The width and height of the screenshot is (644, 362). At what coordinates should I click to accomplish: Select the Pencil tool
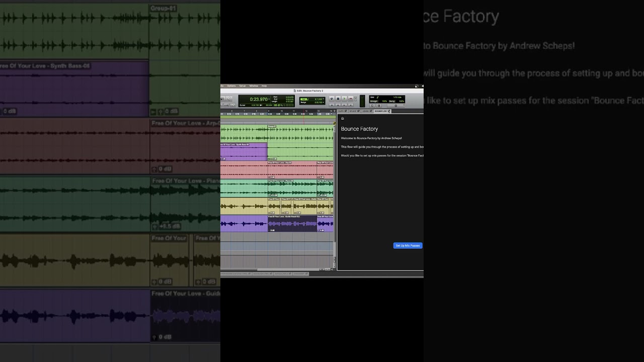click(229, 99)
